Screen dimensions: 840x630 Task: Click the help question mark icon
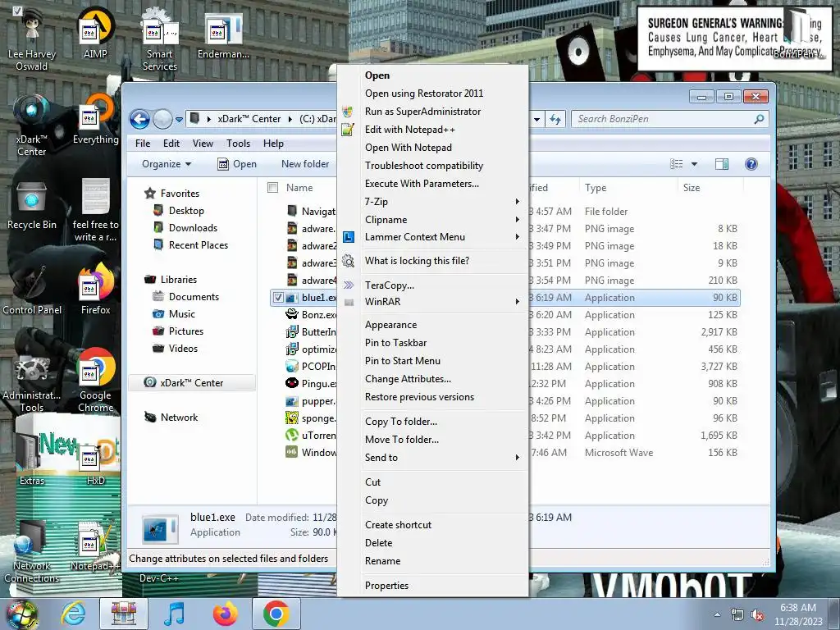(x=751, y=164)
